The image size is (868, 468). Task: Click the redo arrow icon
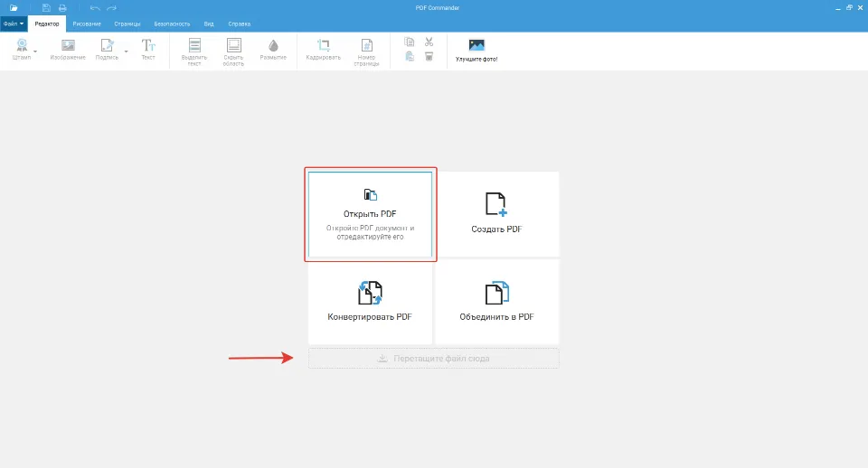[x=112, y=8]
